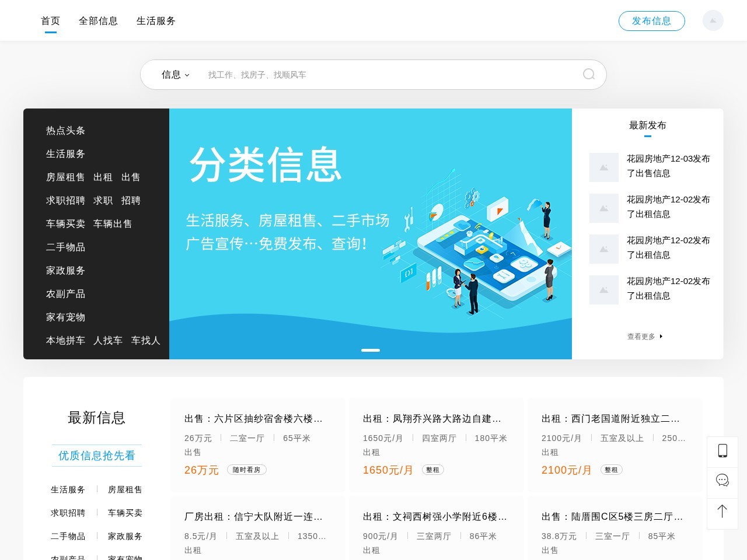Click the back-to-top arrow icon
The width and height of the screenshot is (747, 560).
[722, 512]
